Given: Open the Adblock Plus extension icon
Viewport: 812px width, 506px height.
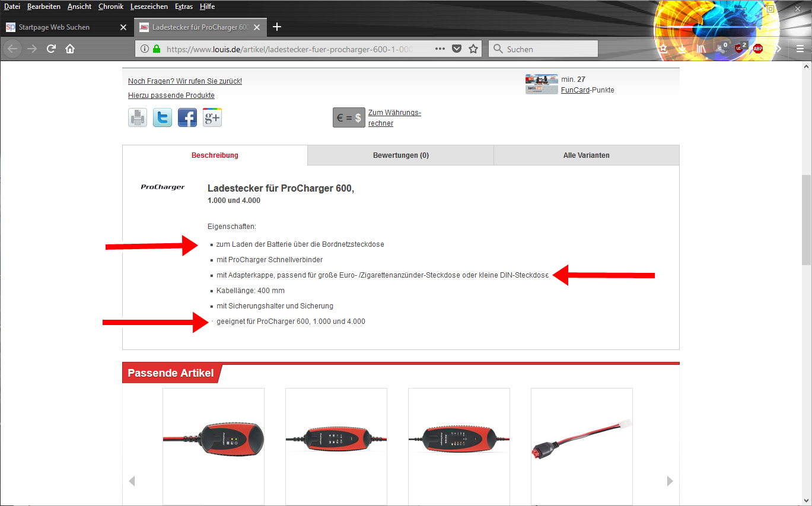Looking at the screenshot, I should click(x=757, y=49).
